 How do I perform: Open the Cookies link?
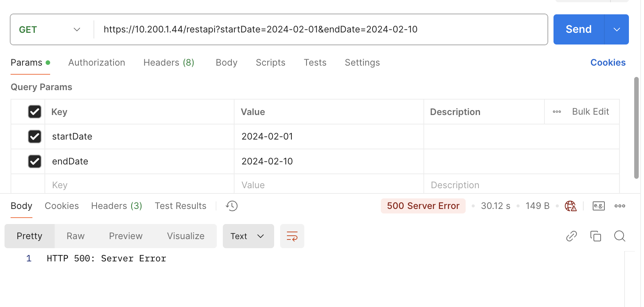click(607, 63)
